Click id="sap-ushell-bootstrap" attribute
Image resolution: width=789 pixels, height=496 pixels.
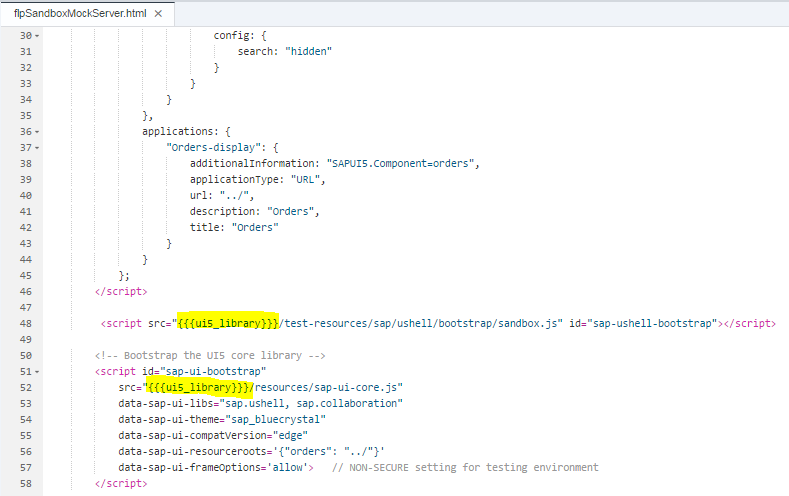[x=643, y=323]
